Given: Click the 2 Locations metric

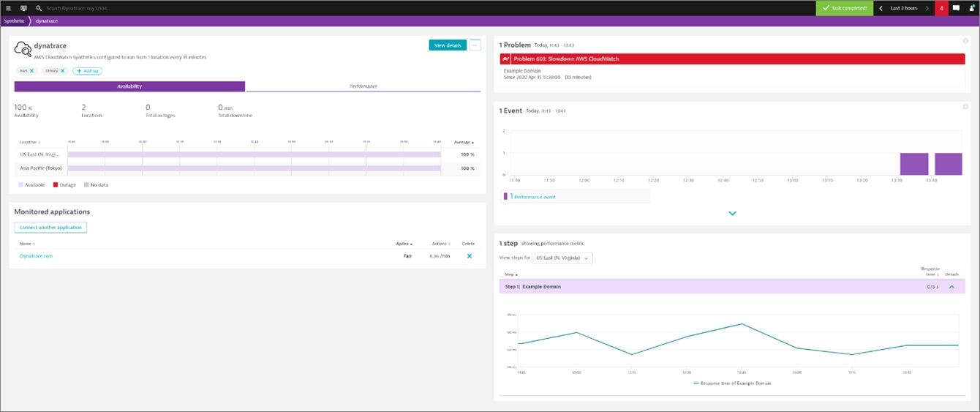Looking at the screenshot, I should (92, 111).
